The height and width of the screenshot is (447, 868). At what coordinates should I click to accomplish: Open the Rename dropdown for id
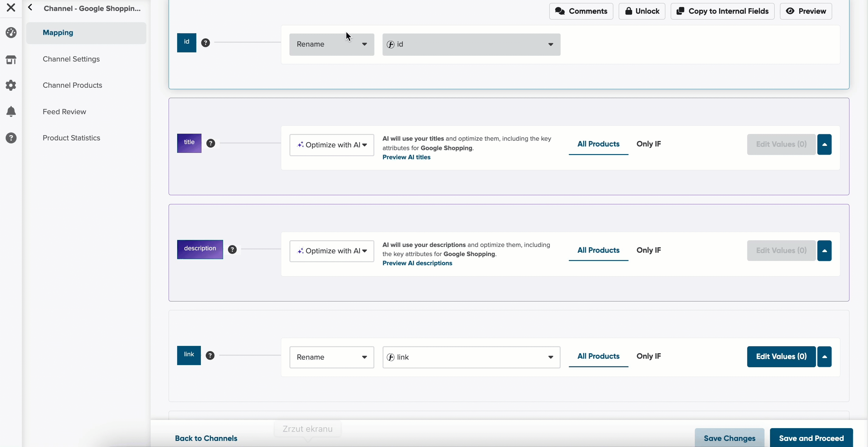click(331, 44)
